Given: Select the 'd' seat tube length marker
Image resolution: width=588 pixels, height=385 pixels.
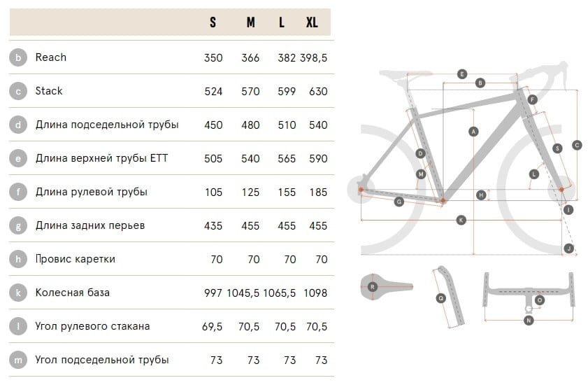Looking at the screenshot, I should click(18, 125).
